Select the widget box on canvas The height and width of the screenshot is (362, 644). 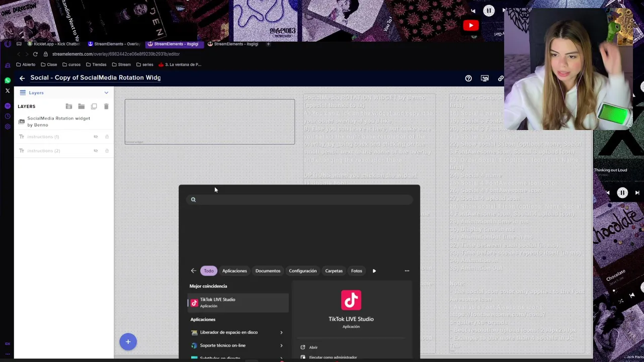(210, 122)
